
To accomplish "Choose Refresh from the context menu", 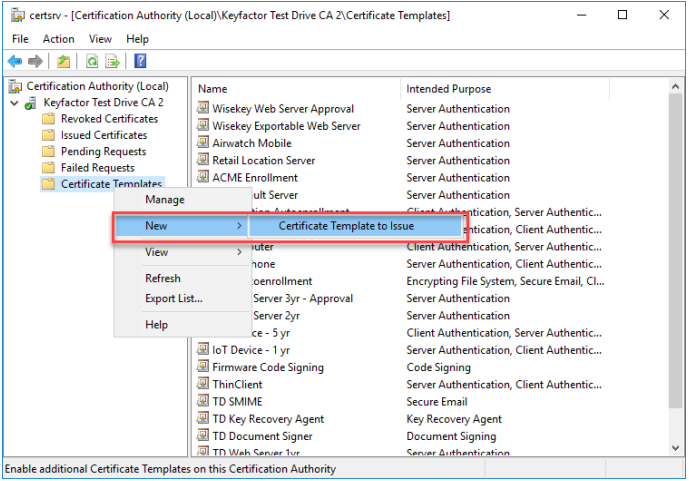I will (163, 278).
